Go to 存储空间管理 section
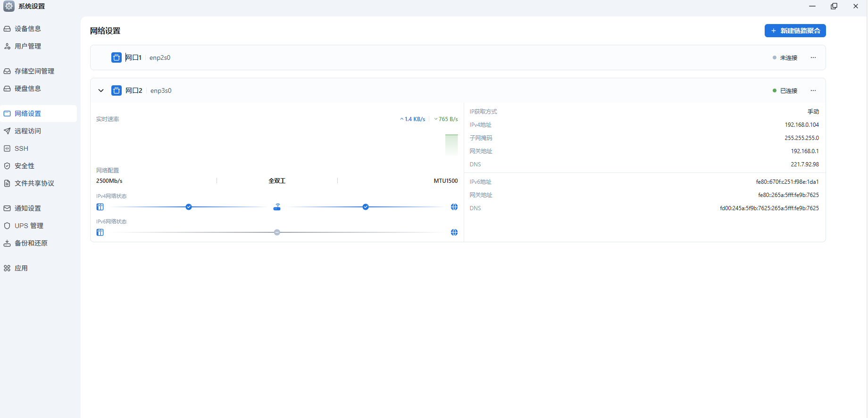Viewport: 868px width, 418px height. [34, 71]
